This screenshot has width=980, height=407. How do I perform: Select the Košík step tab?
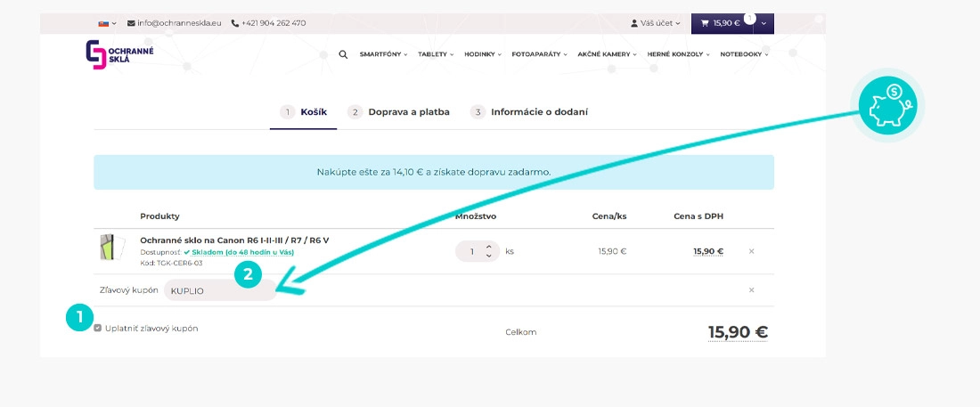coord(303,112)
